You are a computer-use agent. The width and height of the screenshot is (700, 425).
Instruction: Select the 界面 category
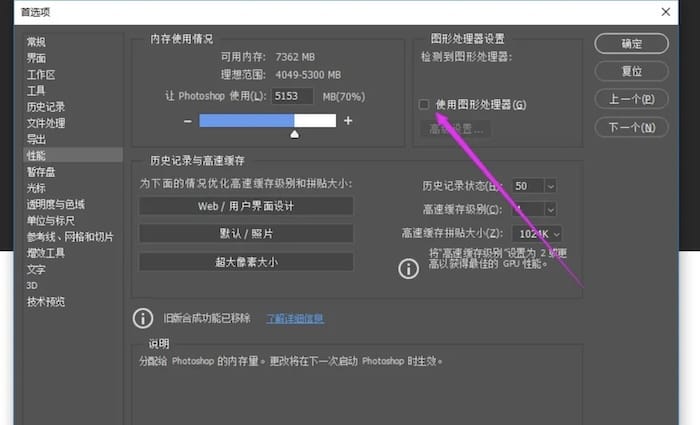(36, 58)
